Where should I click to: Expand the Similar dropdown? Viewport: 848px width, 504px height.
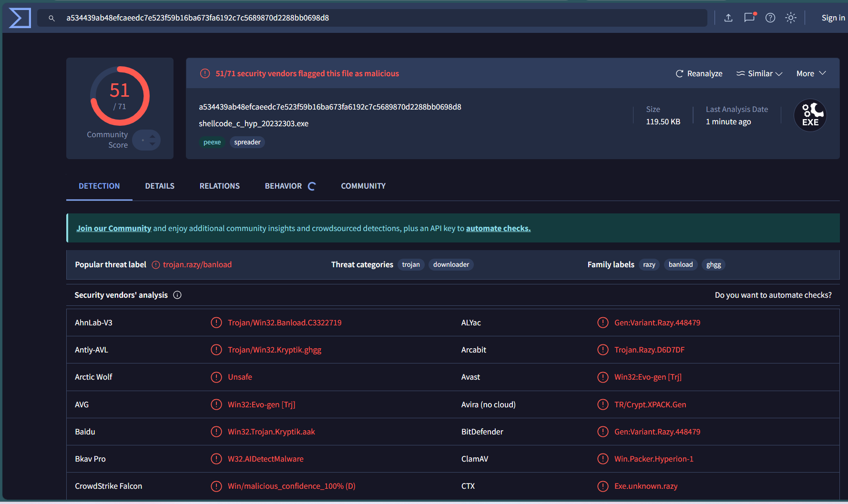click(759, 73)
